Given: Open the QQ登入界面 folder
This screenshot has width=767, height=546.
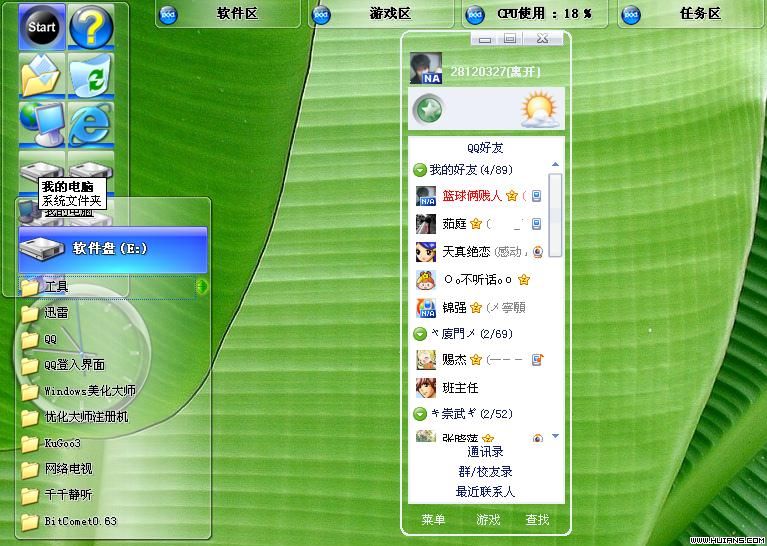Looking at the screenshot, I should pyautogui.click(x=63, y=365).
